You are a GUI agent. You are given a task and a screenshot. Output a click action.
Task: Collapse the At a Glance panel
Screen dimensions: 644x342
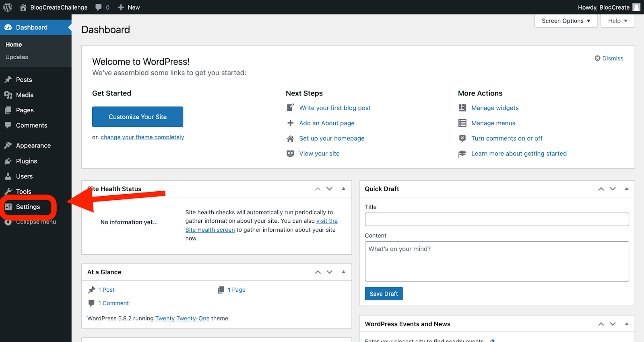click(343, 272)
